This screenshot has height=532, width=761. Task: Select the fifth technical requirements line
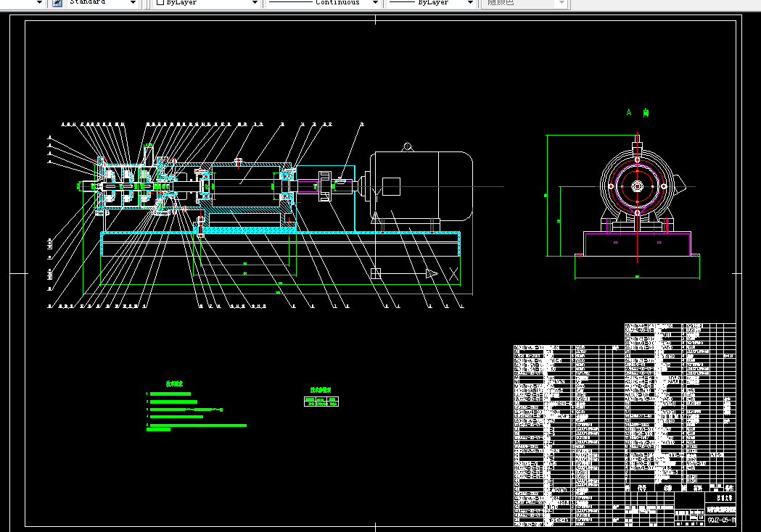(197, 427)
